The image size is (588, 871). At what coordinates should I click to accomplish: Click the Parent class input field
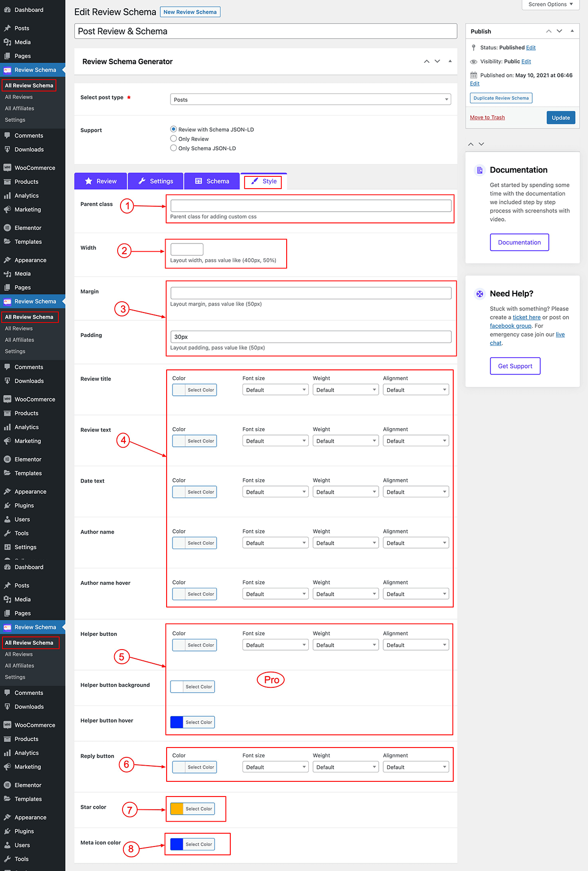(x=311, y=206)
